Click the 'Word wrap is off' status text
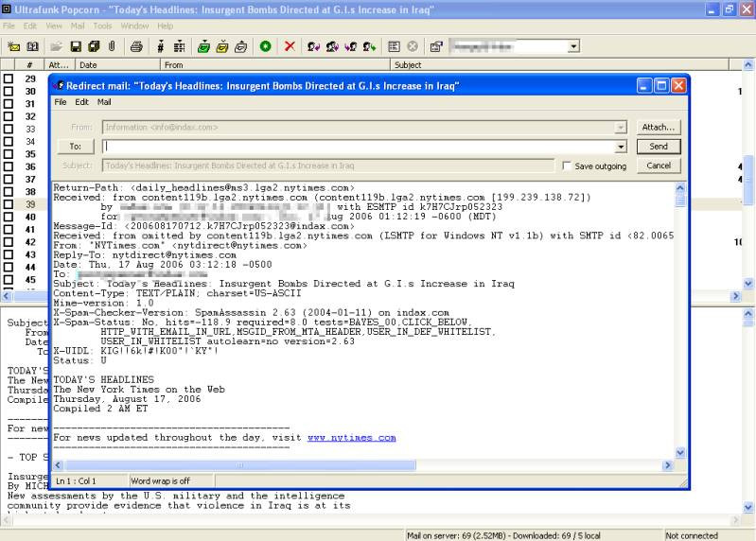This screenshot has width=756, height=541. coord(161,480)
